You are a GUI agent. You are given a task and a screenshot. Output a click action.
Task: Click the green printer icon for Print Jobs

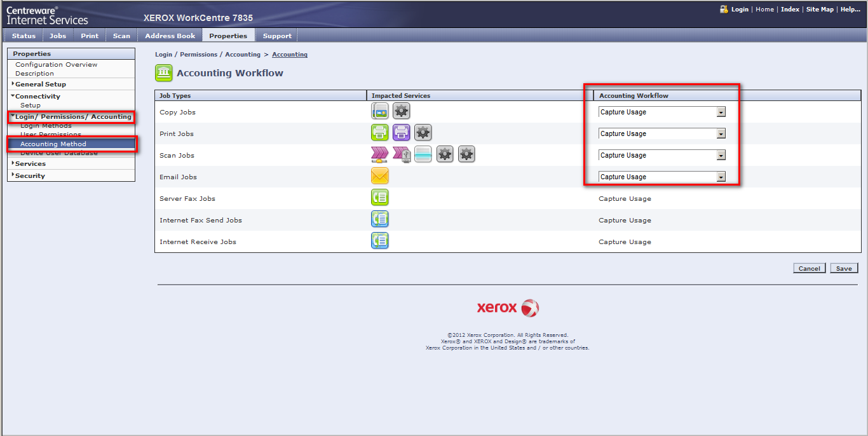pyautogui.click(x=379, y=133)
